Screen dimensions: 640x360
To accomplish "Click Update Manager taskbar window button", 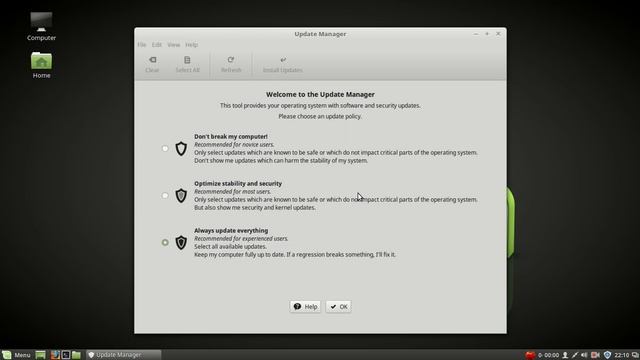I will (123, 355).
